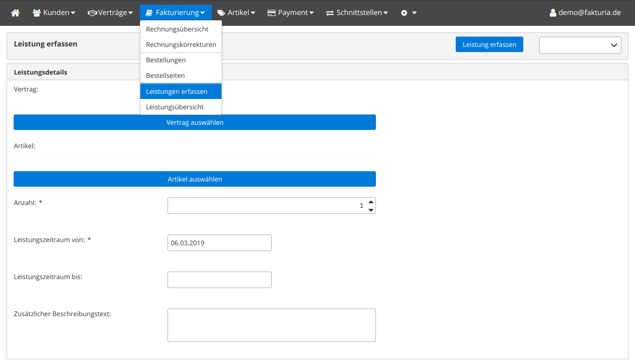The image size is (635, 364).
Task: Open the settings gear menu
Action: 408,13
